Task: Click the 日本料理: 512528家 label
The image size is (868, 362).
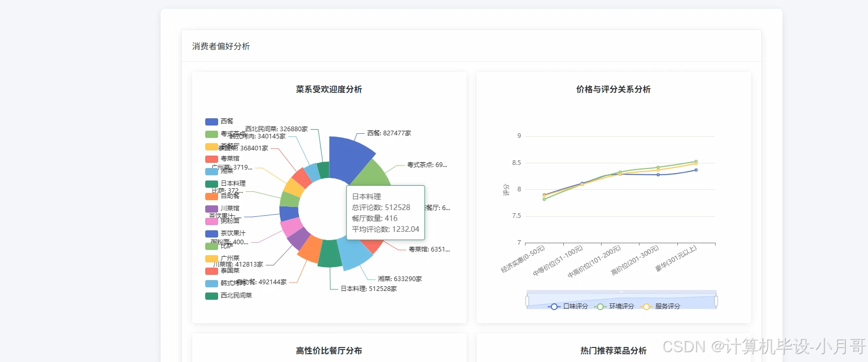Action: click(x=368, y=289)
